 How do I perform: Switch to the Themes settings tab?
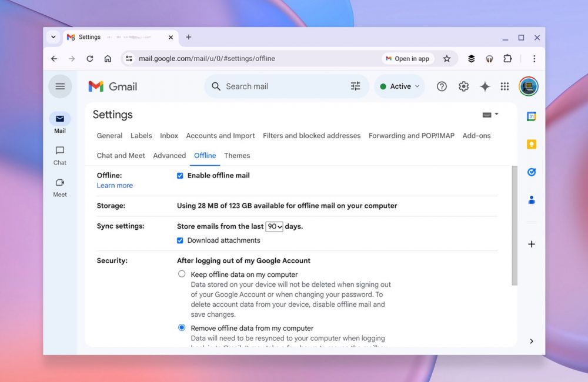pos(237,156)
